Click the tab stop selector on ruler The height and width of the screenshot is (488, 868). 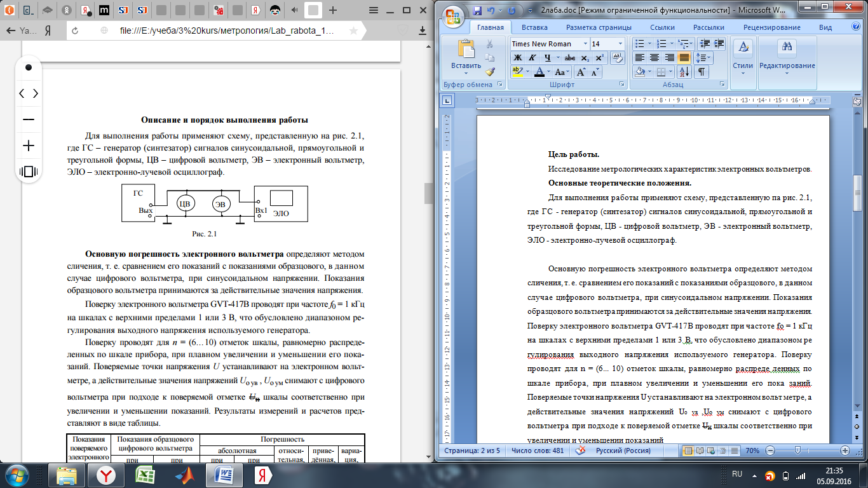(447, 100)
